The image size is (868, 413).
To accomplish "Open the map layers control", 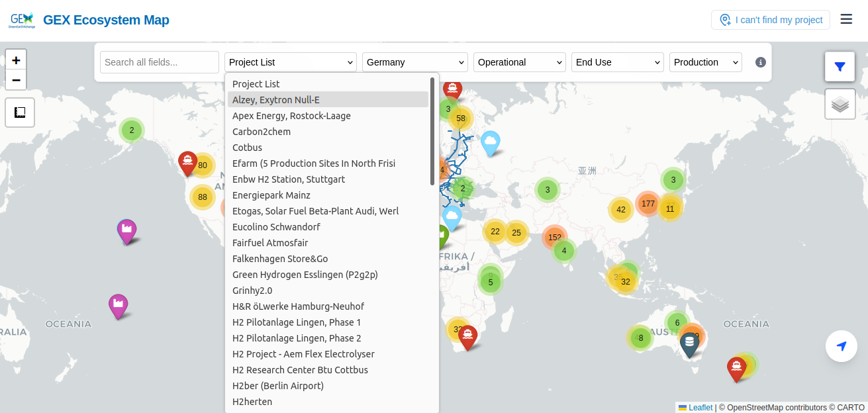I will [840, 104].
